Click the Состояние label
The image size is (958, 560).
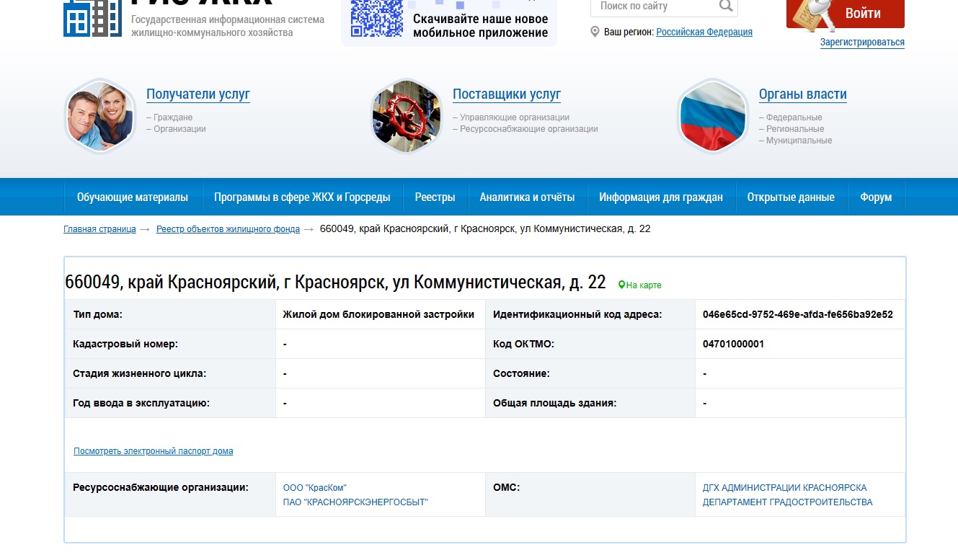(x=522, y=373)
